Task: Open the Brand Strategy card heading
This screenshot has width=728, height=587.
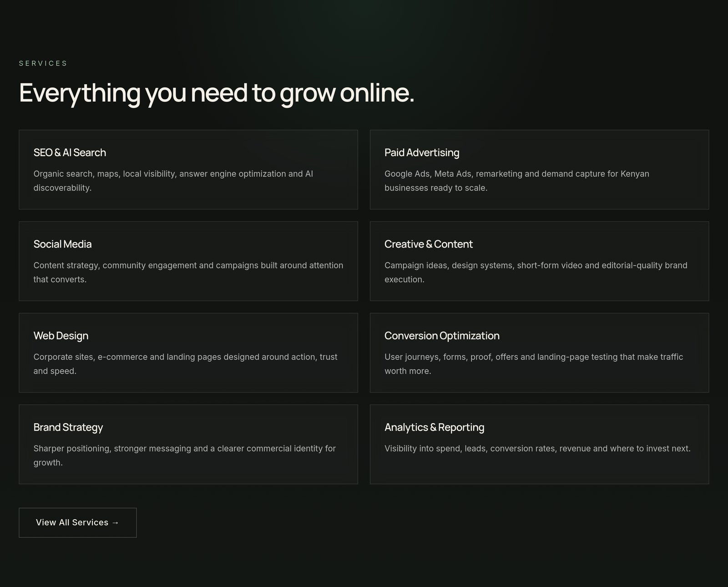Action: click(68, 427)
